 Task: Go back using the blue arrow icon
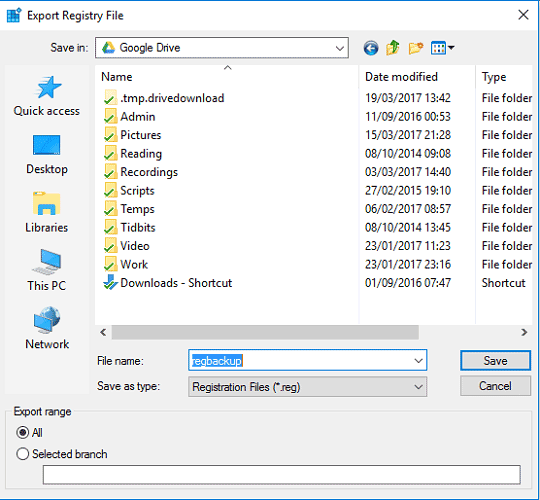pyautogui.click(x=371, y=48)
